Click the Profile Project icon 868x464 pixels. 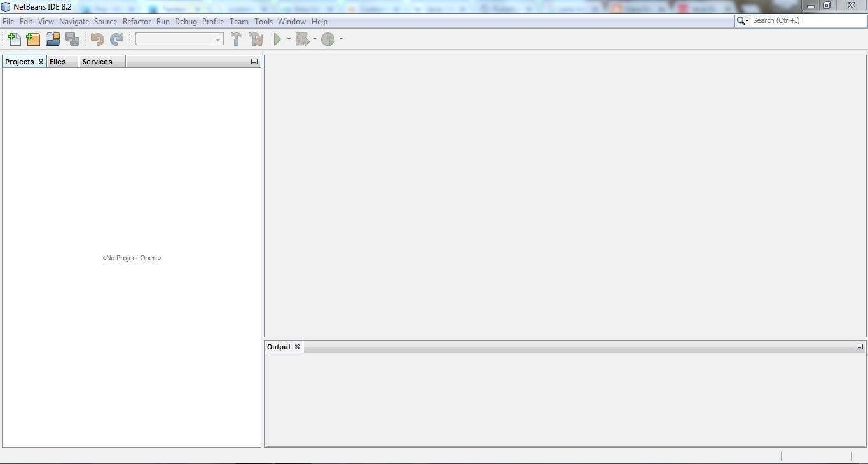[x=328, y=39]
